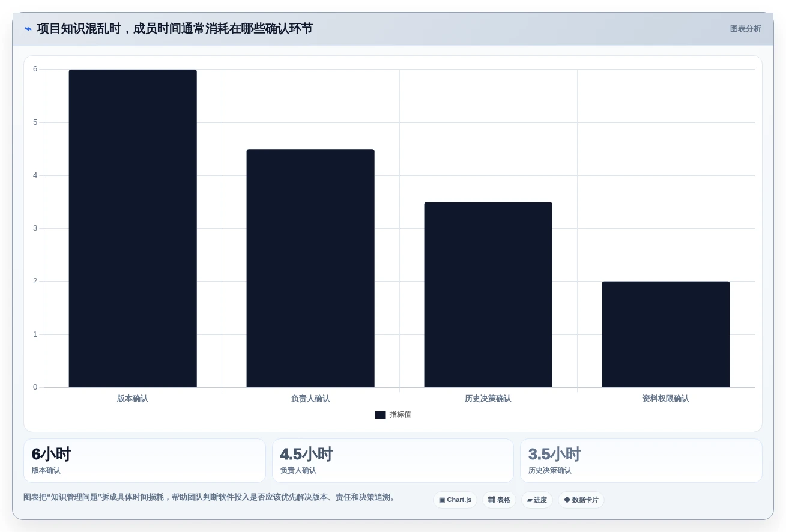
Task: Open the 3.5小时 历史决策确认 data card
Action: click(x=641, y=461)
